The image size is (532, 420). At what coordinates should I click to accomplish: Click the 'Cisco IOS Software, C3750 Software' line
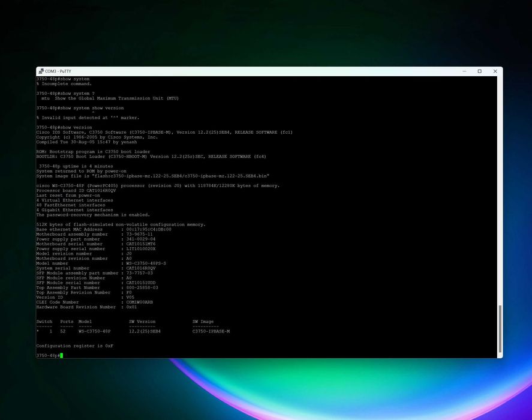click(x=164, y=132)
